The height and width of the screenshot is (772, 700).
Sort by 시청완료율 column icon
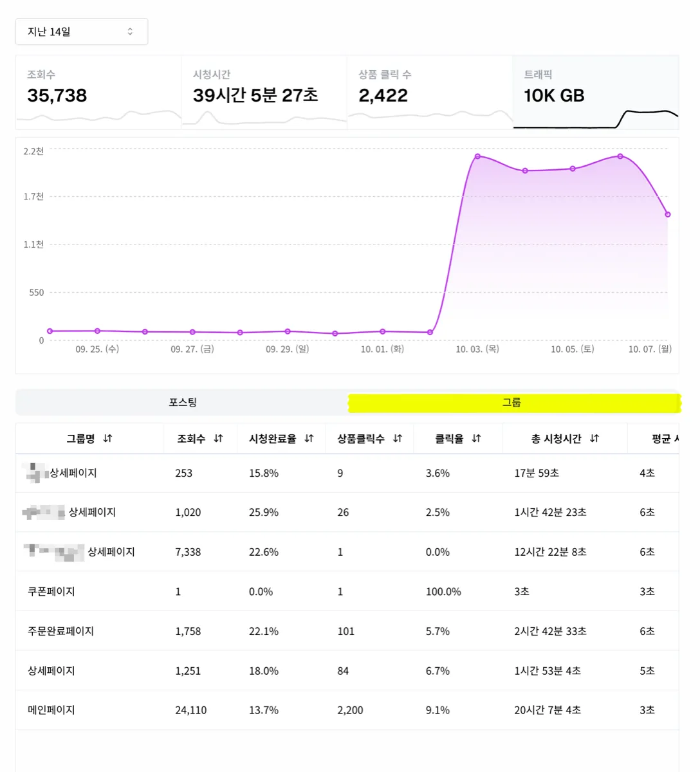309,439
